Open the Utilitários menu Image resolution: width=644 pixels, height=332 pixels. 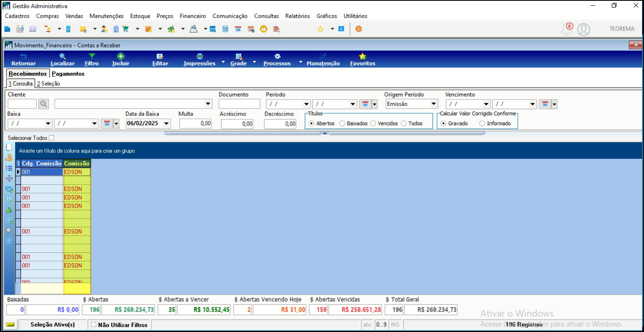(355, 16)
